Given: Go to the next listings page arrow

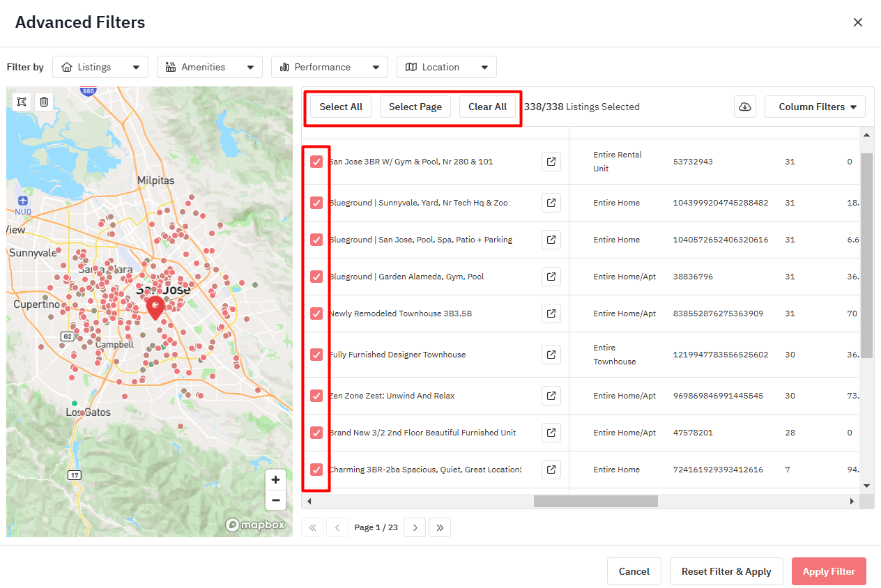Looking at the screenshot, I should tap(415, 527).
